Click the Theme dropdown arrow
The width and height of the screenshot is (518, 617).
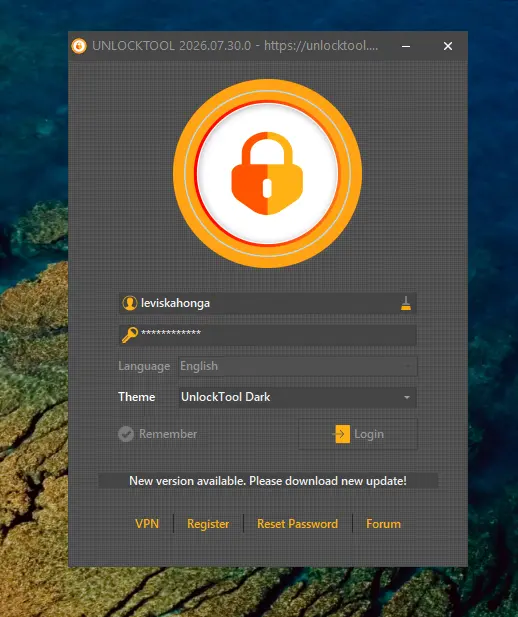pos(407,397)
